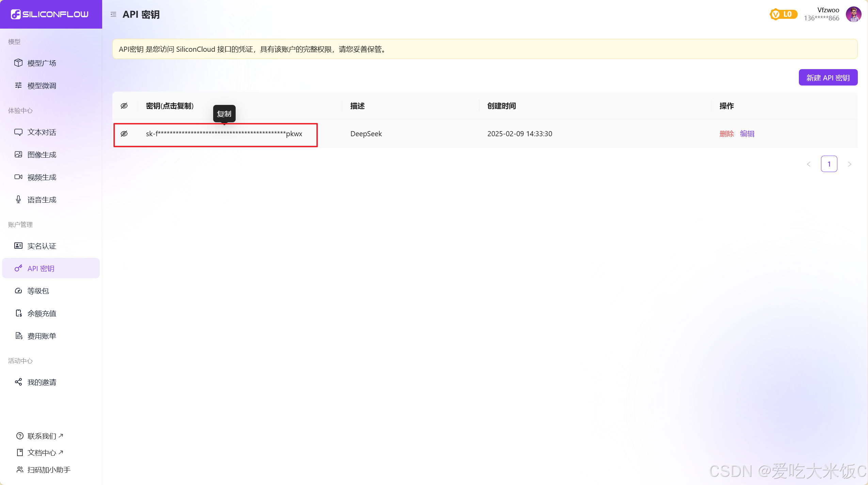This screenshot has width=868, height=485.
Task: Click 新建 API 密钥 button
Action: click(x=828, y=78)
